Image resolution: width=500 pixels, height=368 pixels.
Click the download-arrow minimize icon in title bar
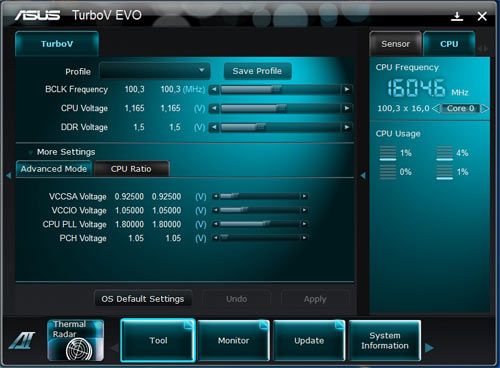[x=457, y=16]
